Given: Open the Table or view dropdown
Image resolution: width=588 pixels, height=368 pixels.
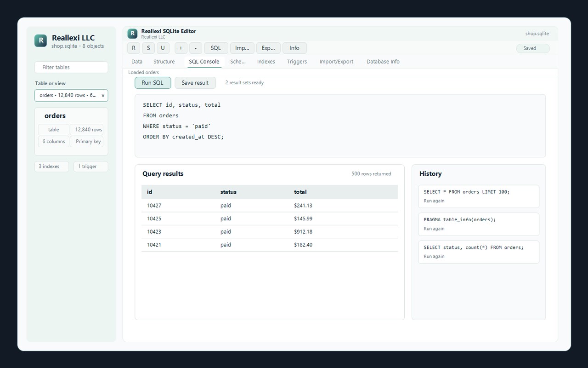Looking at the screenshot, I should (x=71, y=95).
